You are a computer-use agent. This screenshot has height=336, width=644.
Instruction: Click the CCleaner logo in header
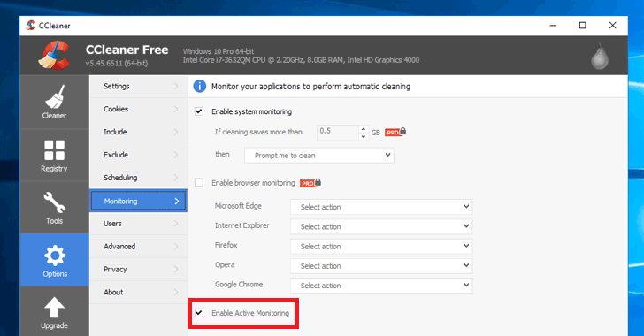(x=54, y=55)
